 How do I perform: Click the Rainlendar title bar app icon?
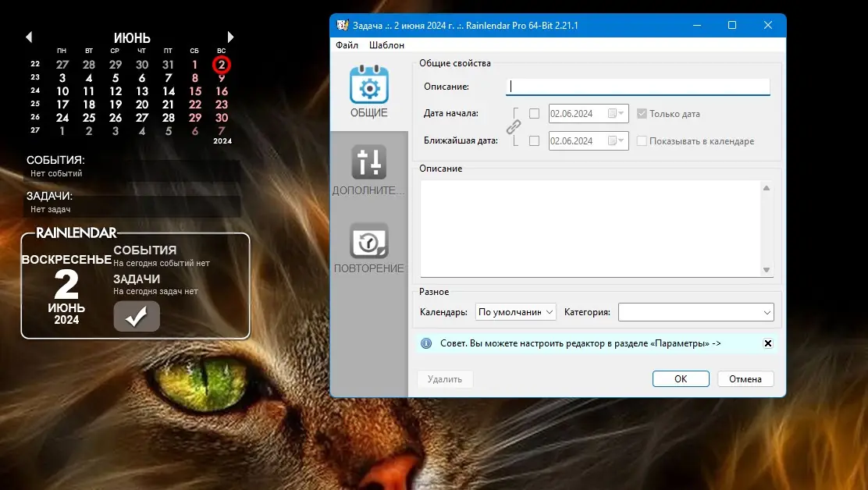(x=343, y=26)
